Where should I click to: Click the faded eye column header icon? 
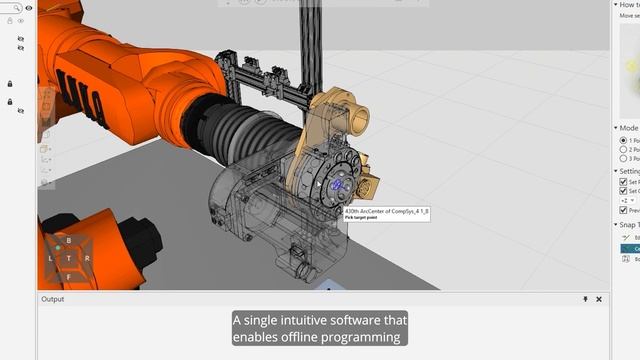point(21,20)
